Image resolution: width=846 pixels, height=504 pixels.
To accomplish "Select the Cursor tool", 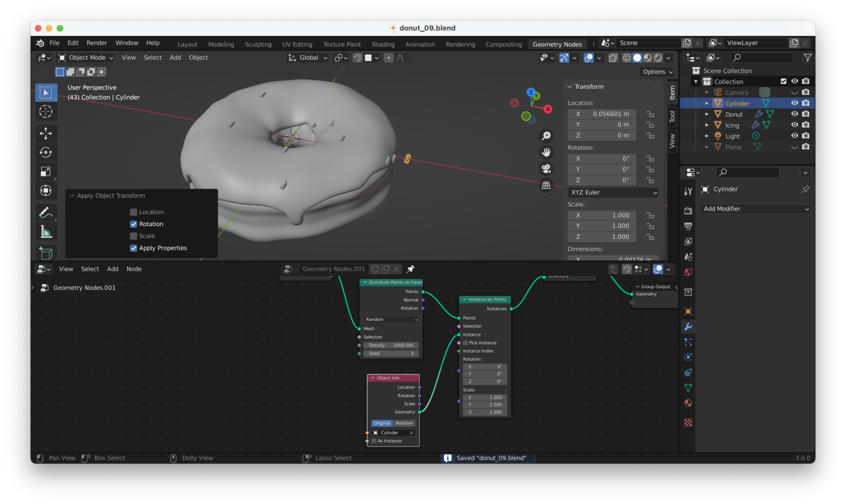I will (x=46, y=112).
